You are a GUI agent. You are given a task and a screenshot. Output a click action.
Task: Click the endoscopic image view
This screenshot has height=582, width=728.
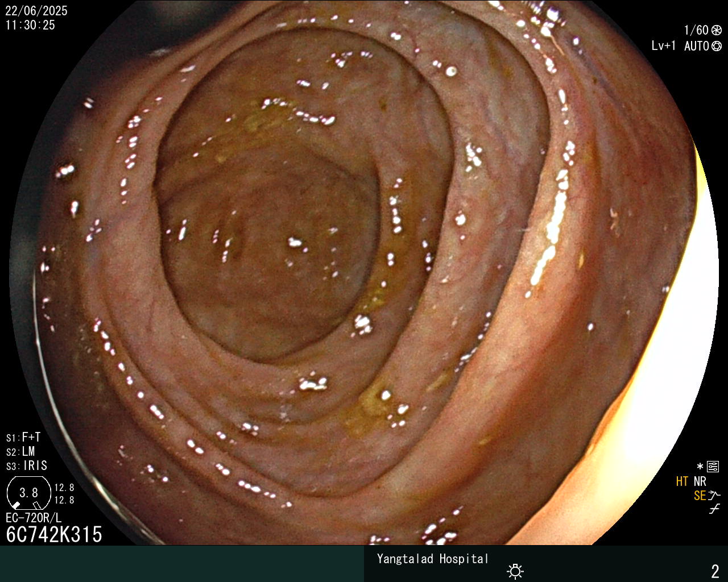click(364, 273)
